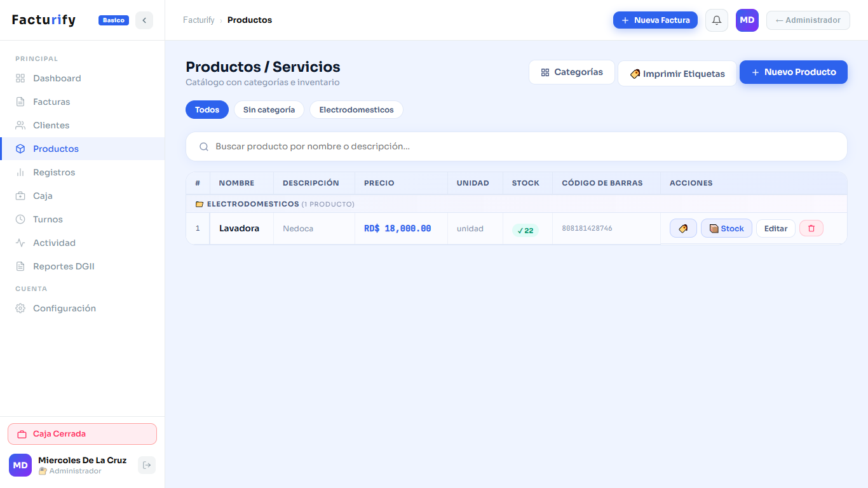
Task: Click Imprimir Etiquetas
Action: coord(677,74)
